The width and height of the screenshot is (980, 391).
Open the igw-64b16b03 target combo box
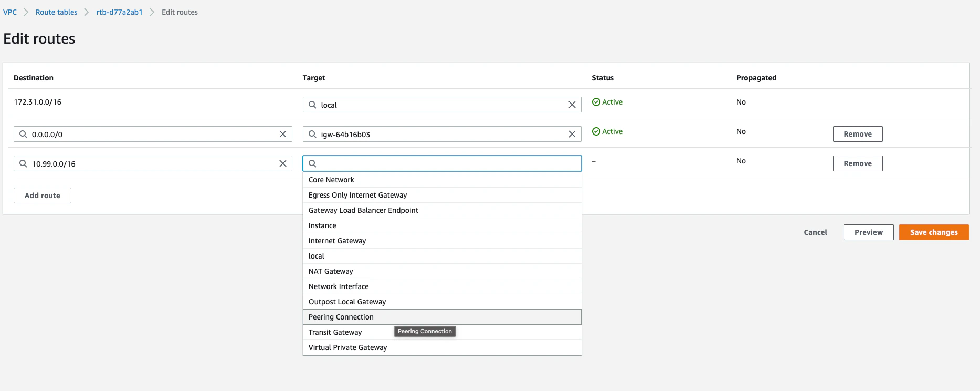[442, 134]
